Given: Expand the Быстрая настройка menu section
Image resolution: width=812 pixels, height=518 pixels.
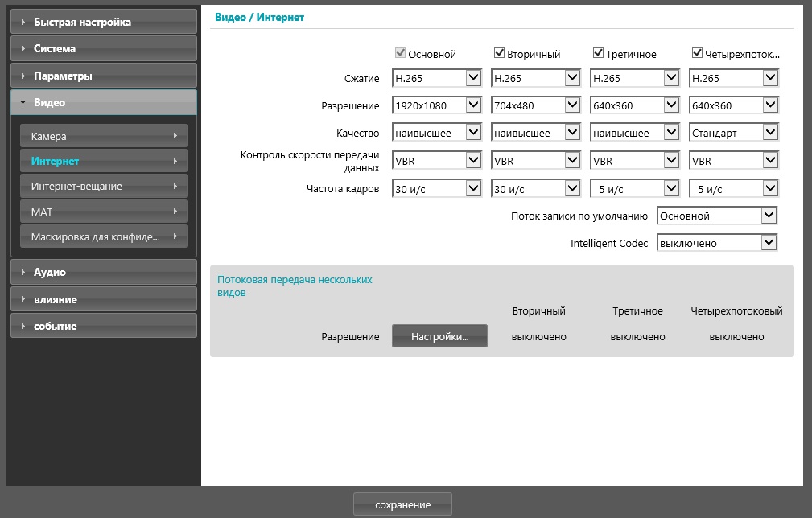Looking at the screenshot, I should [104, 22].
